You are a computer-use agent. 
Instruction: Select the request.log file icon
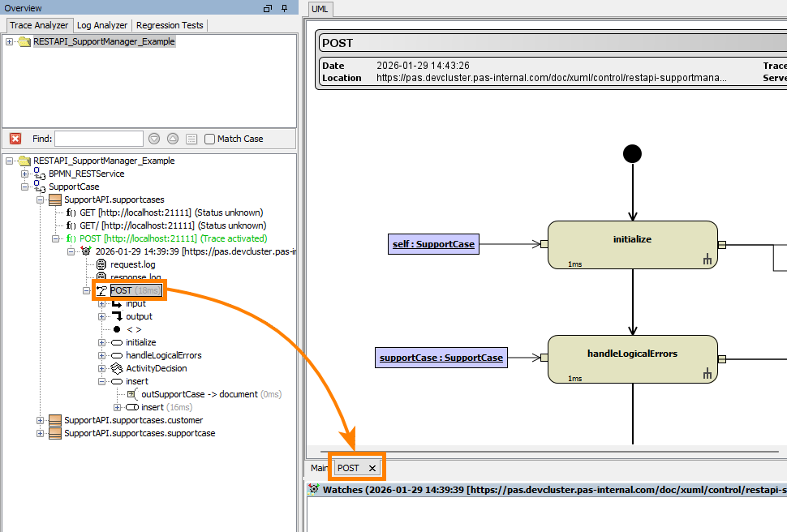click(101, 264)
